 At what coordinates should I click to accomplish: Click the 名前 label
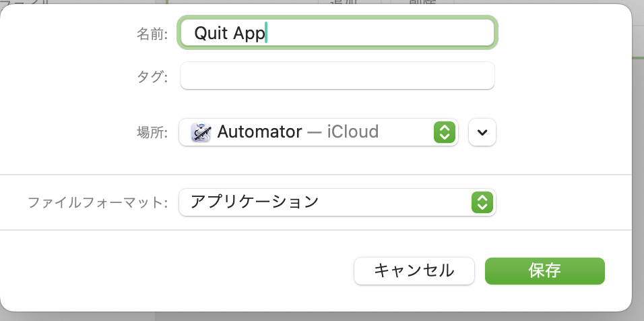[x=152, y=34]
